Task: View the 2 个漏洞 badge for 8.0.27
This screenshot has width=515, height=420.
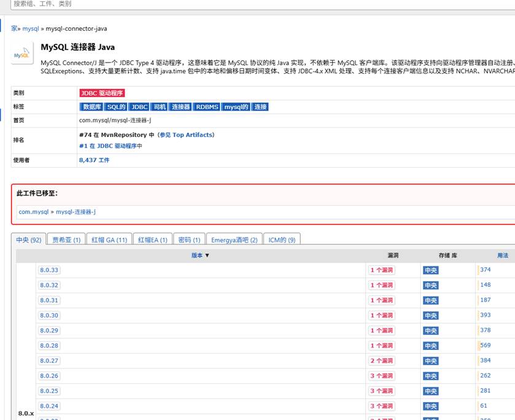Action: point(382,361)
